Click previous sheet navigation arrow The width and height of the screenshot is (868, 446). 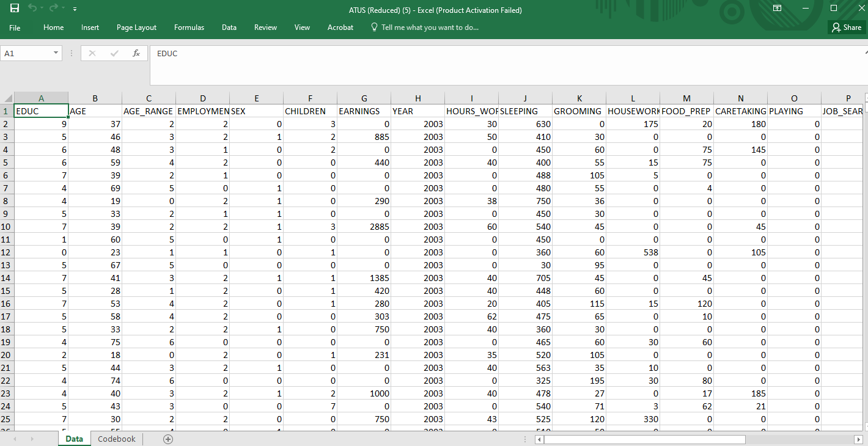(x=15, y=439)
